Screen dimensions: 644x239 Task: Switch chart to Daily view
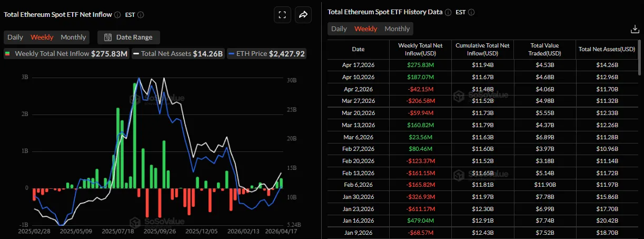[15, 37]
